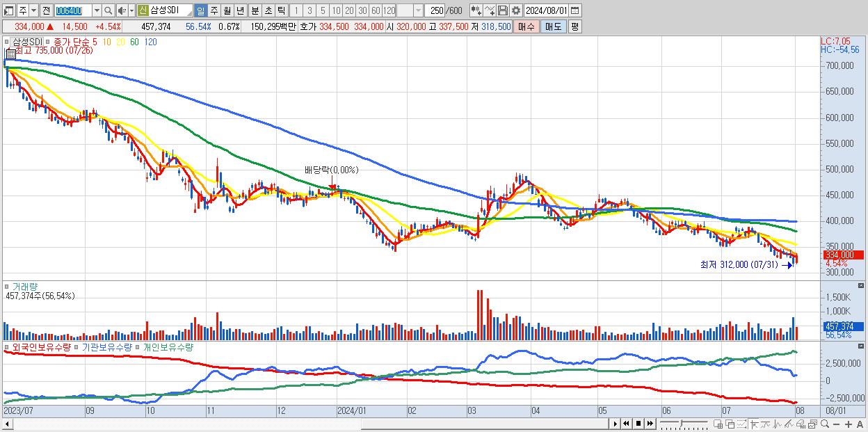Select the 년 yearly period toggle
The image size is (868, 432).
point(240,11)
